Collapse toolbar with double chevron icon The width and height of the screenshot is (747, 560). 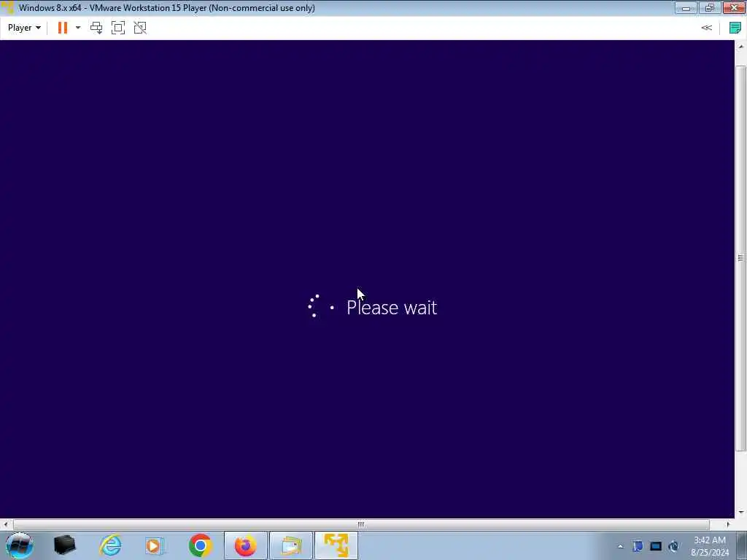pos(706,28)
